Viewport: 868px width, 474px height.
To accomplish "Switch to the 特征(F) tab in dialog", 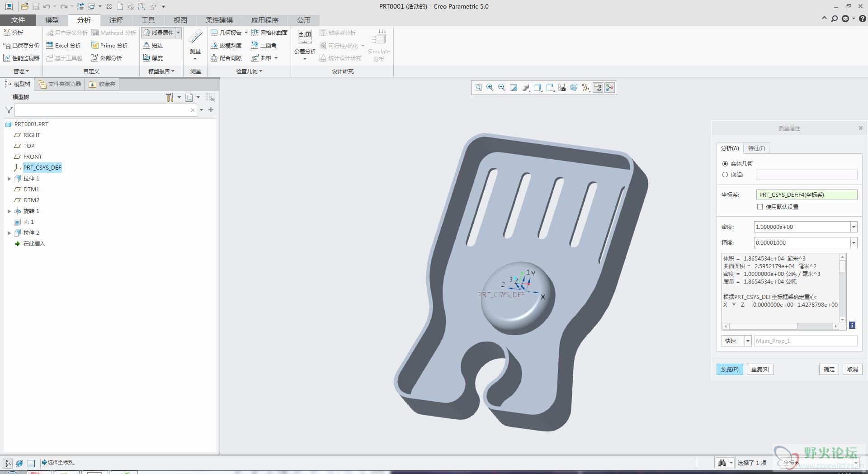I will click(756, 148).
